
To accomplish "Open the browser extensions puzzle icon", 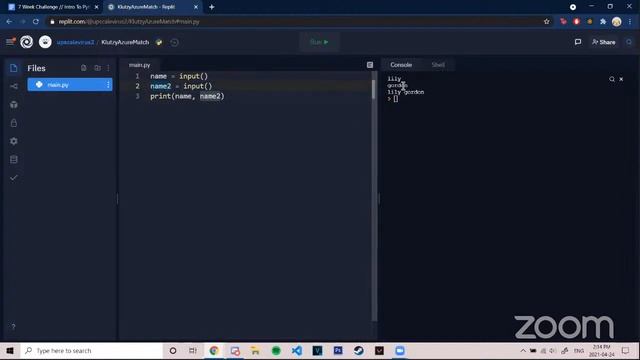I will (603, 22).
